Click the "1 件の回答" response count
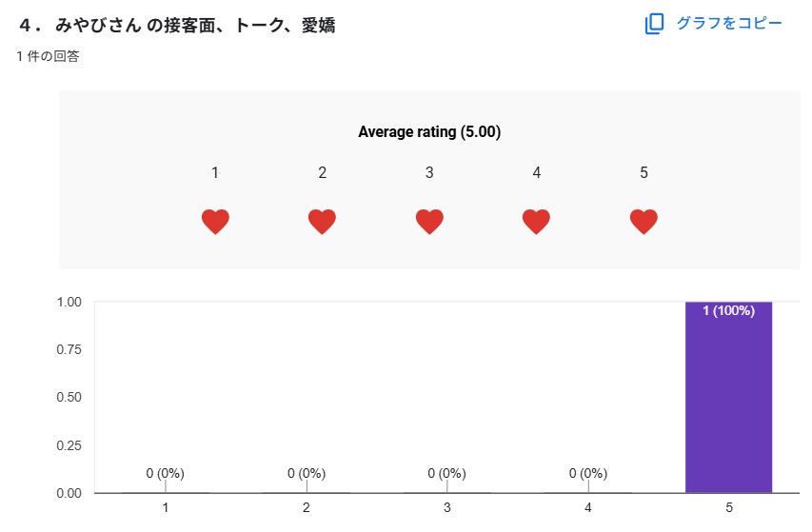812x532 pixels. [48, 57]
